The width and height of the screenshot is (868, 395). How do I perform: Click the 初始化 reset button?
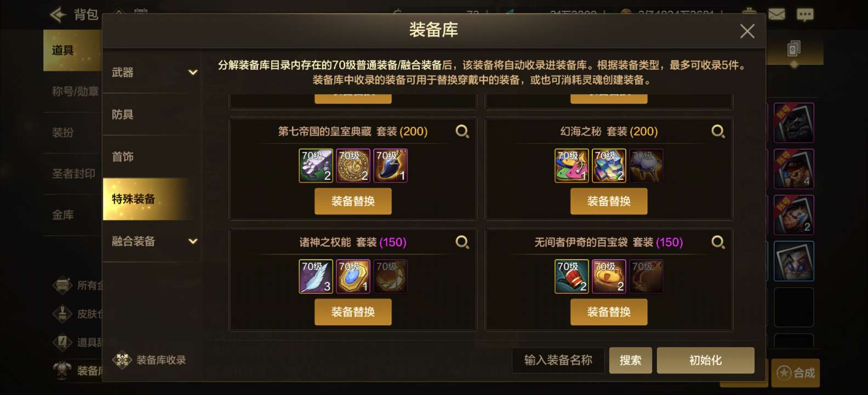coord(706,360)
